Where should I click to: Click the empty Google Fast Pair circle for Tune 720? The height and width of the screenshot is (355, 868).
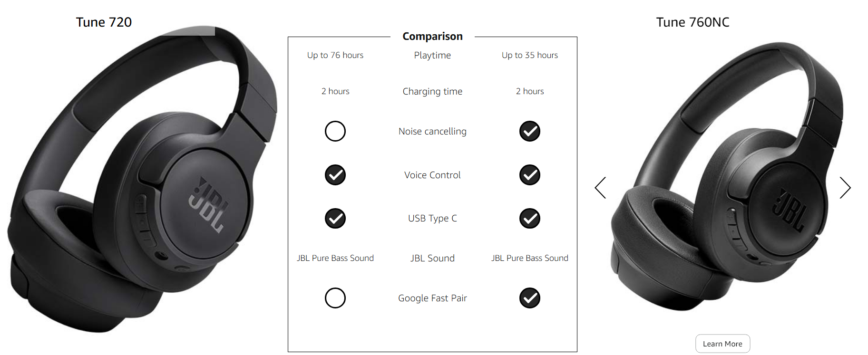[x=335, y=298]
